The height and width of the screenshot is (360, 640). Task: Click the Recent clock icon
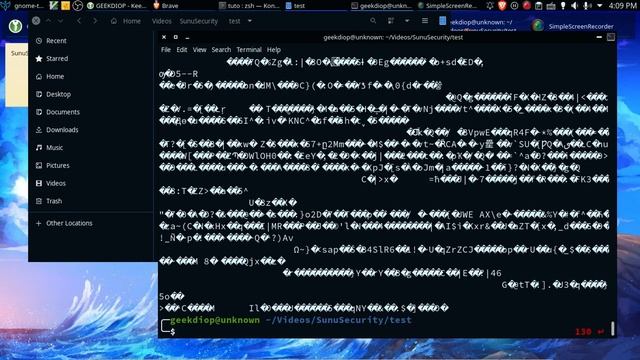coord(39,41)
